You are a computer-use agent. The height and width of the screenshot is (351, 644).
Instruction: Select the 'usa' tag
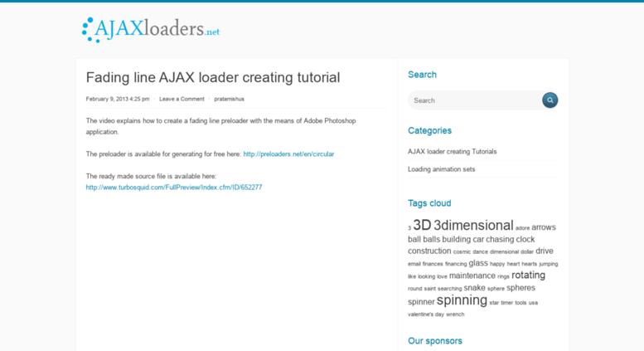tap(533, 303)
